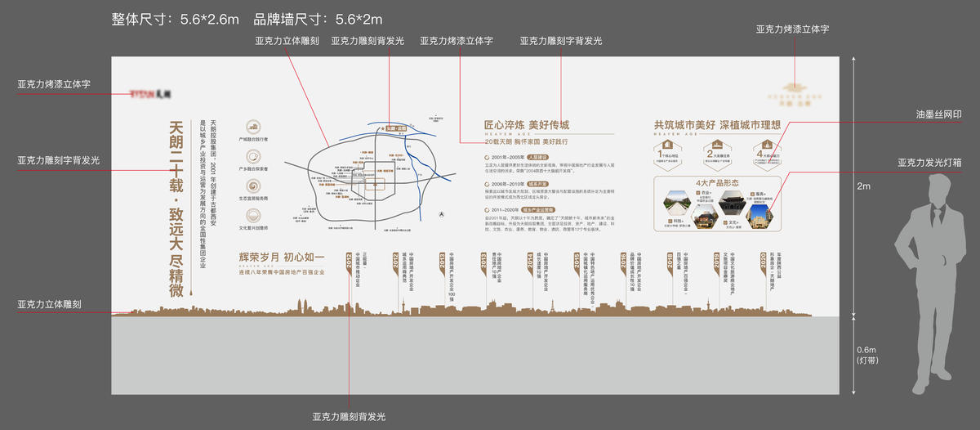Open the blue-sky tower photo hexagon
980x430 pixels.
759,215
